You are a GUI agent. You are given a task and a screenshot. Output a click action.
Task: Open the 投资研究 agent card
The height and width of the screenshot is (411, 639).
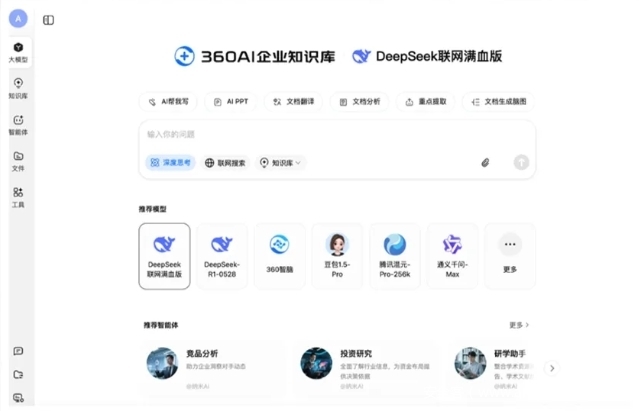pos(366,368)
